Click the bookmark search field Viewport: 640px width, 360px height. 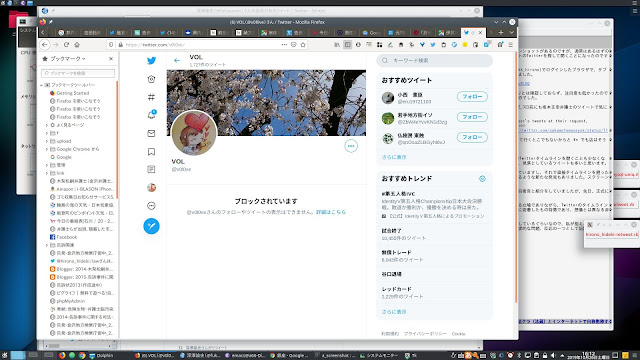coord(78,73)
